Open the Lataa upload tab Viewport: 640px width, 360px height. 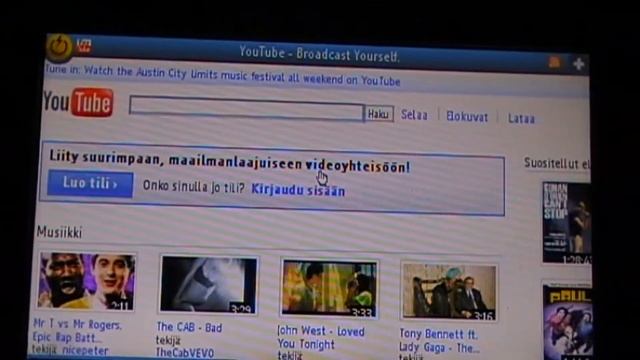click(x=521, y=118)
